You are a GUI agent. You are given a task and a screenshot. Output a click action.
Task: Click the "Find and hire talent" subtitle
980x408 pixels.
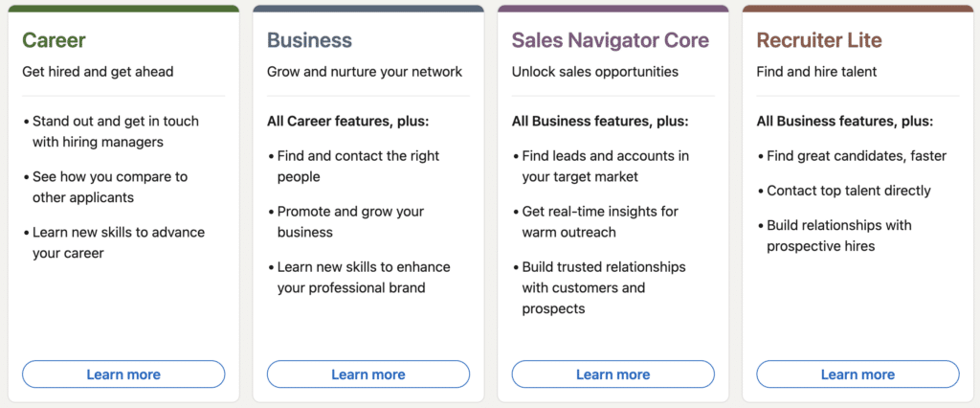tap(816, 72)
